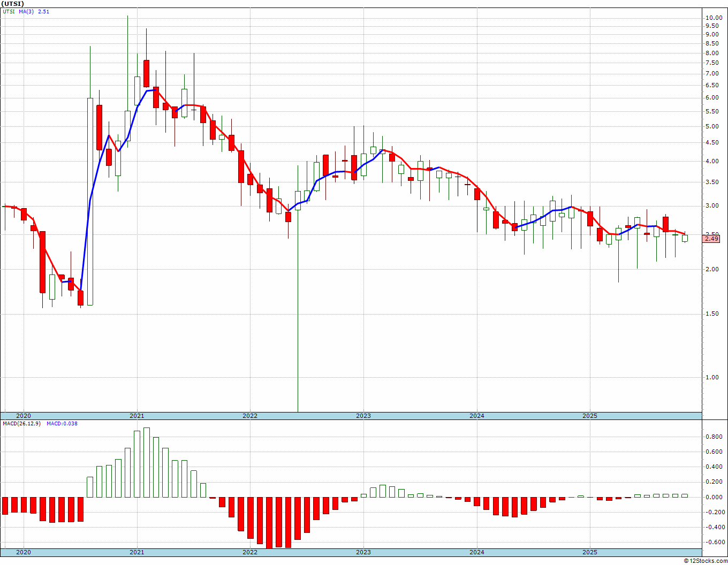Select 2021 on the price chart time axis
Viewport: 728px width, 565px height.
tap(137, 416)
